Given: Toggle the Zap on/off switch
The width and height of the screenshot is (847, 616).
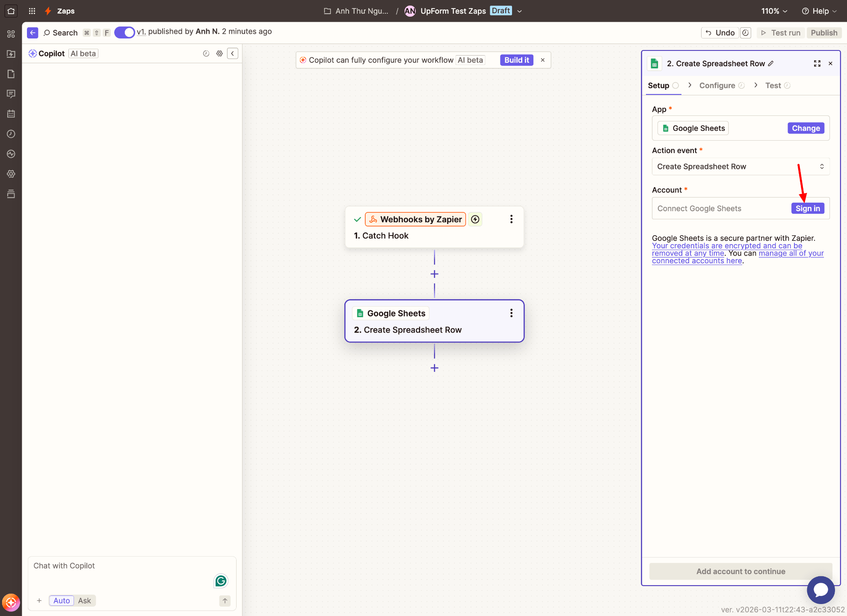Looking at the screenshot, I should coord(124,32).
